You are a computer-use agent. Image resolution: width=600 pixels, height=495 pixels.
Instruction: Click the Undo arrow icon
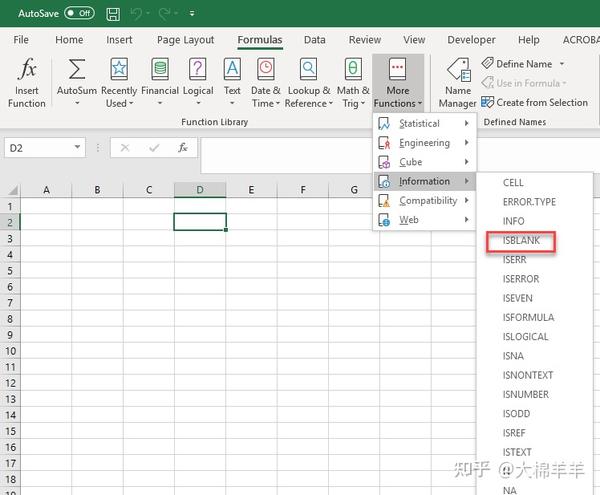pyautogui.click(x=136, y=14)
